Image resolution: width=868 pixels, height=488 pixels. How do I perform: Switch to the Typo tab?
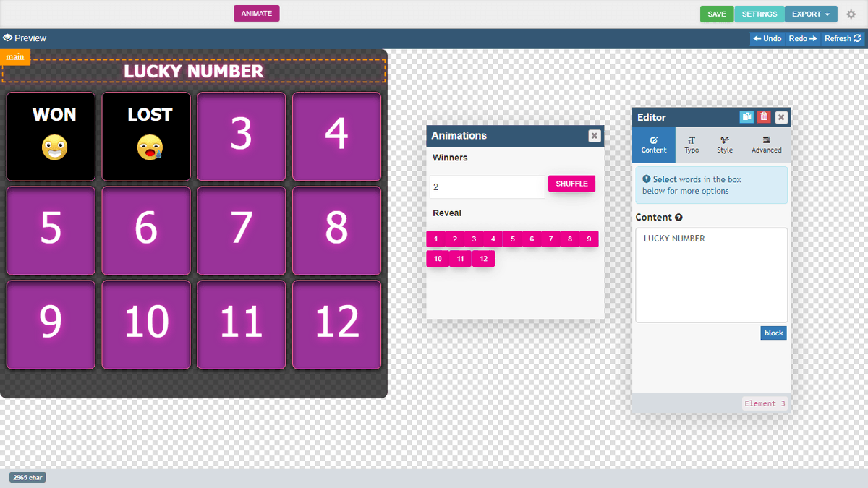(692, 145)
